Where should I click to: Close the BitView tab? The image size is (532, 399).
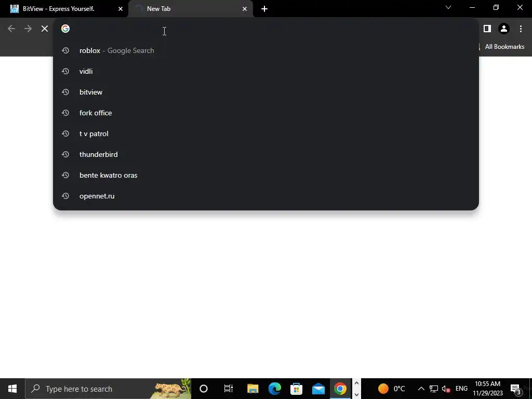(x=121, y=9)
